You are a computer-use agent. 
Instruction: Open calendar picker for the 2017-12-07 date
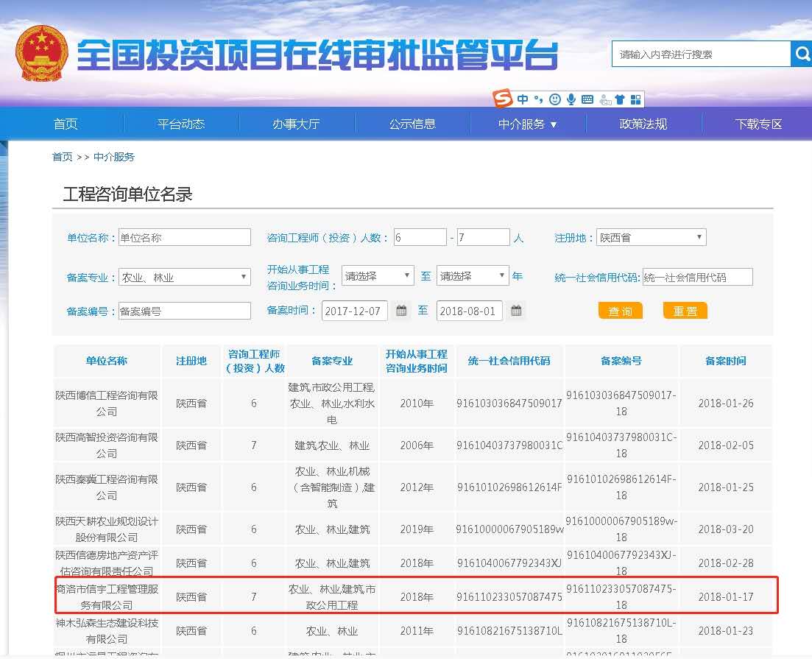(401, 311)
